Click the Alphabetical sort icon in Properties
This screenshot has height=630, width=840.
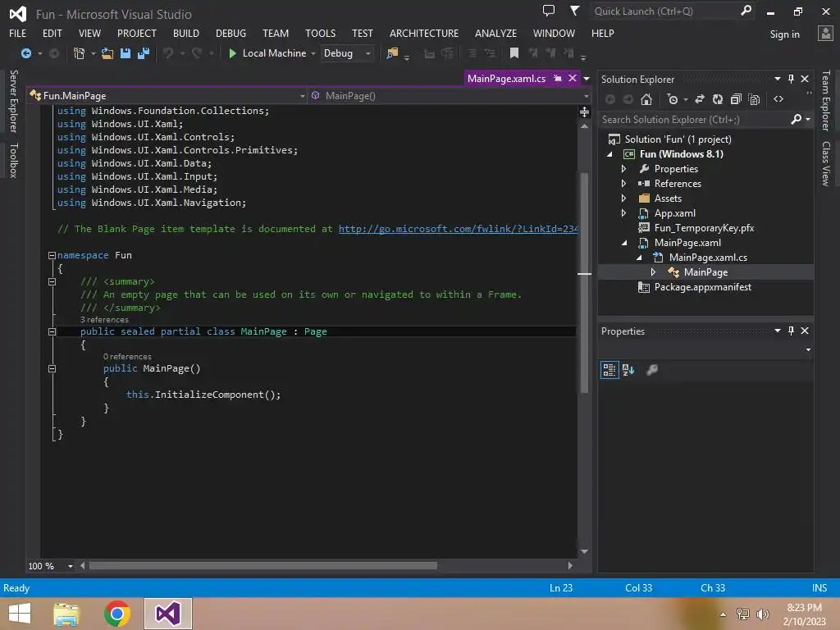[x=628, y=370]
